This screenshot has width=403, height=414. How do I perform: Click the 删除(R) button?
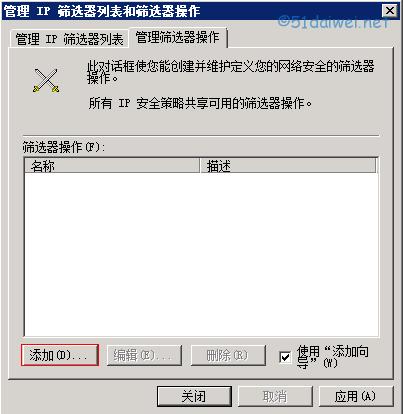[228, 355]
